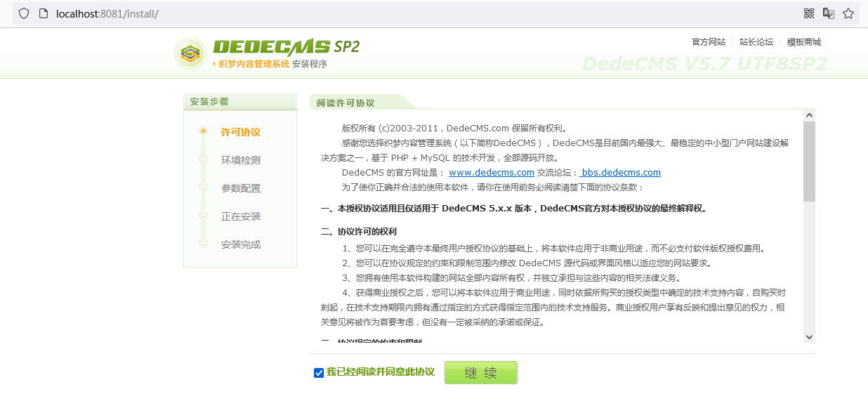This screenshot has width=868, height=420.
Task: Click the 继续 button
Action: (x=481, y=373)
